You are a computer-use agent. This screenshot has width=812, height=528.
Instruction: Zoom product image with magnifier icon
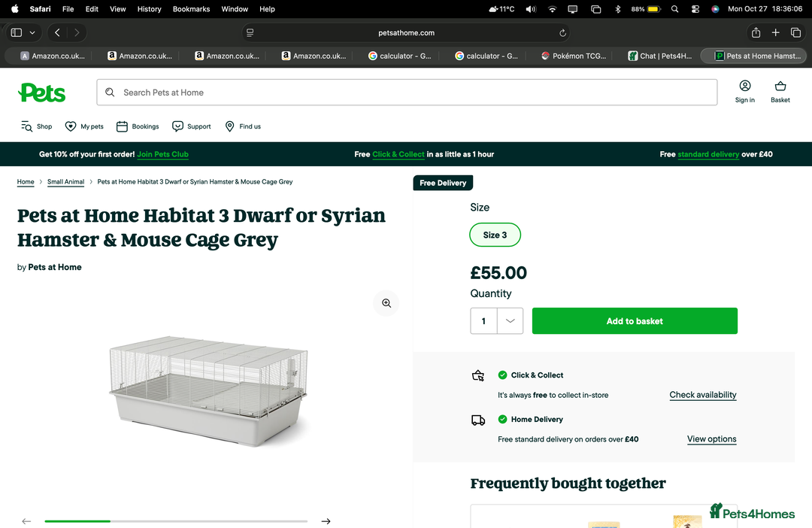click(x=386, y=303)
